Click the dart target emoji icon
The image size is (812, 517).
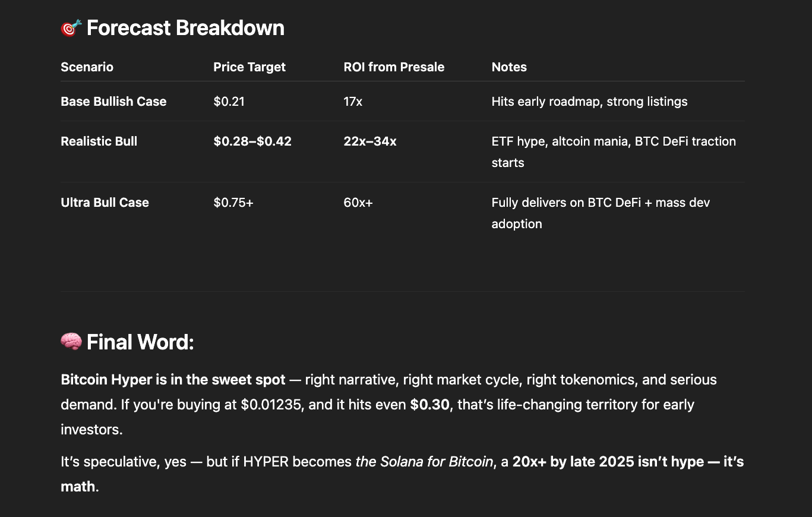coord(71,27)
